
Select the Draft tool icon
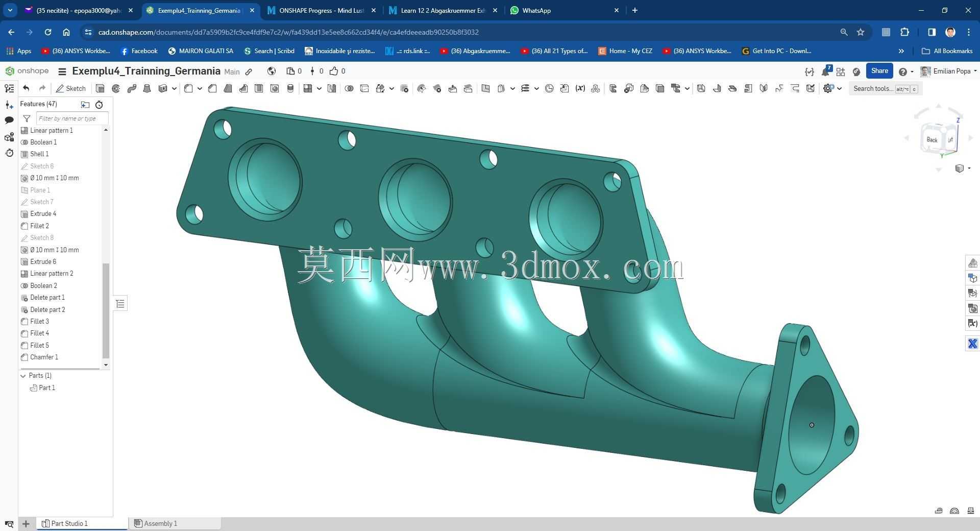tap(228, 88)
